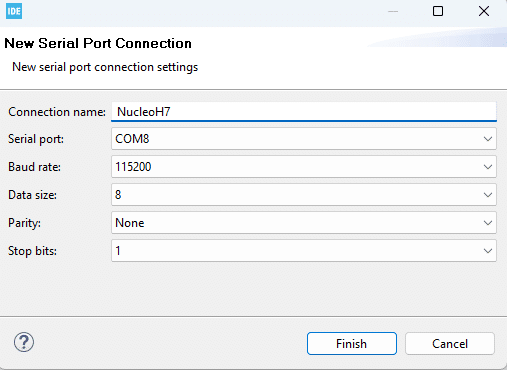This screenshot has width=507, height=370.
Task: Click the "Stop bits:" label text
Action: [x=32, y=251]
